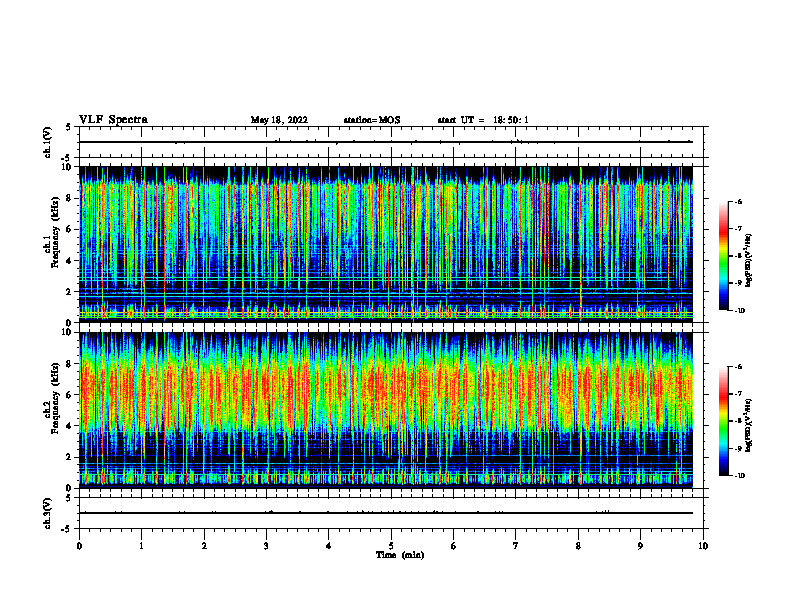Click time-axis tick label "7"
This screenshot has width=792, height=612.
[x=516, y=546]
